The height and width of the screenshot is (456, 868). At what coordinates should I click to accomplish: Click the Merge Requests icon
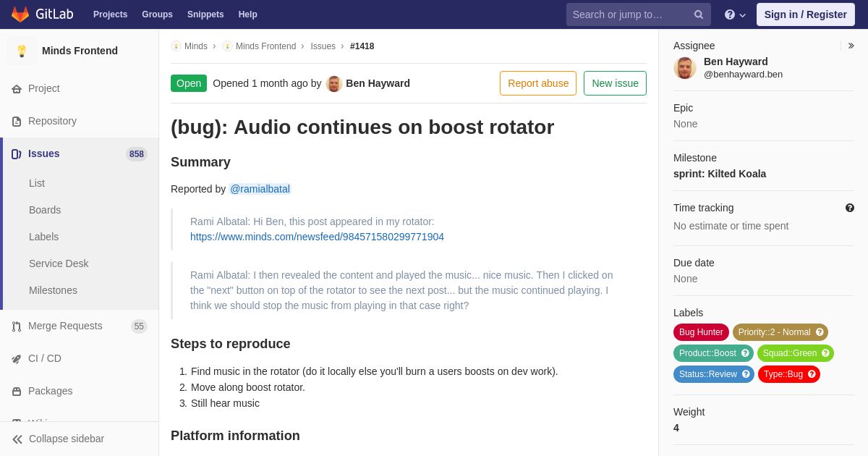click(17, 326)
